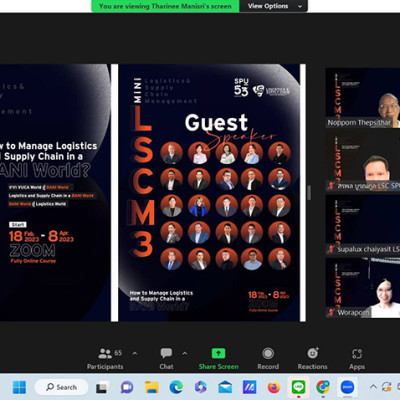The width and height of the screenshot is (400, 400).
Task: Switch to Google Chrome on the taskbar
Action: (323, 387)
